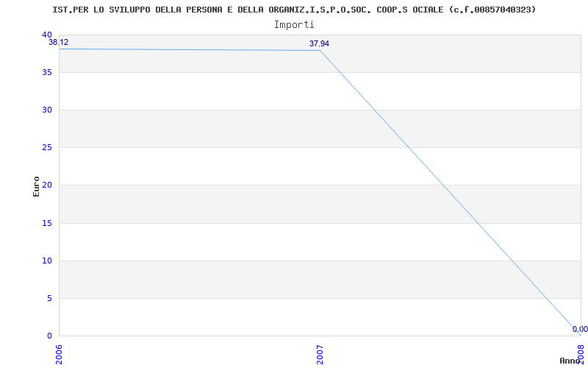Click the 37.94 data label
Image resolution: width=588 pixels, height=368 pixels.
click(319, 43)
